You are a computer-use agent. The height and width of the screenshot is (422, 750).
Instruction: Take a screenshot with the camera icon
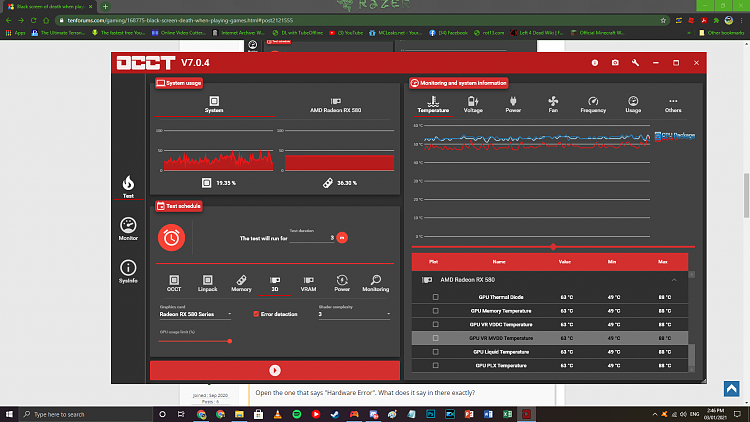point(615,63)
